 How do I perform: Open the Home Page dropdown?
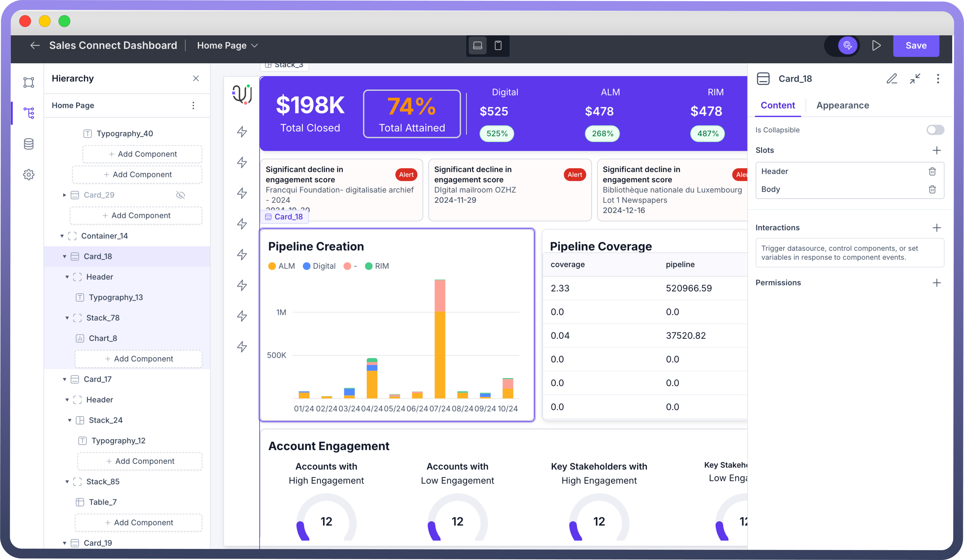(228, 46)
